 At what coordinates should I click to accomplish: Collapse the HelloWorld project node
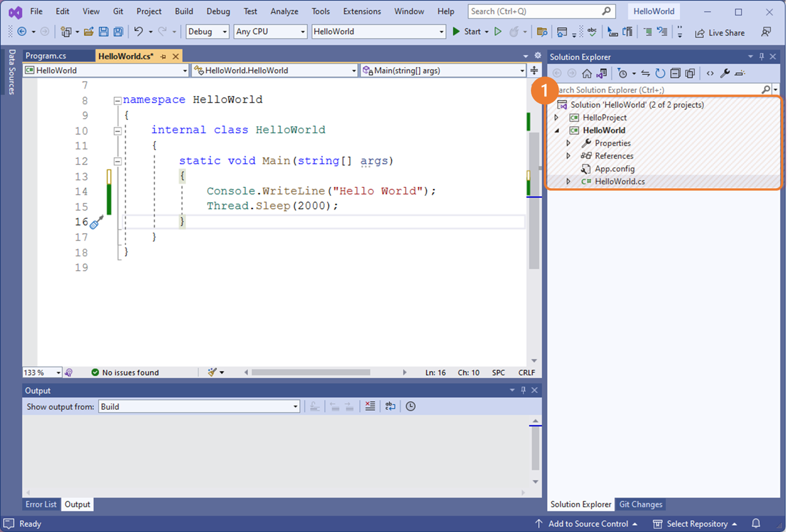tap(557, 130)
